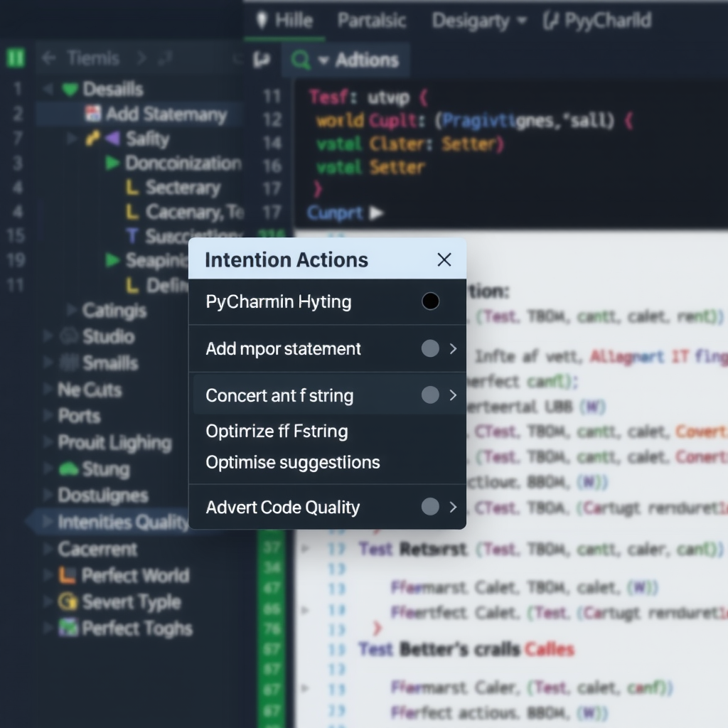Viewport: 728px width, 728px height.
Task: Toggle the PyCharmin Hyting switch
Action: click(429, 301)
